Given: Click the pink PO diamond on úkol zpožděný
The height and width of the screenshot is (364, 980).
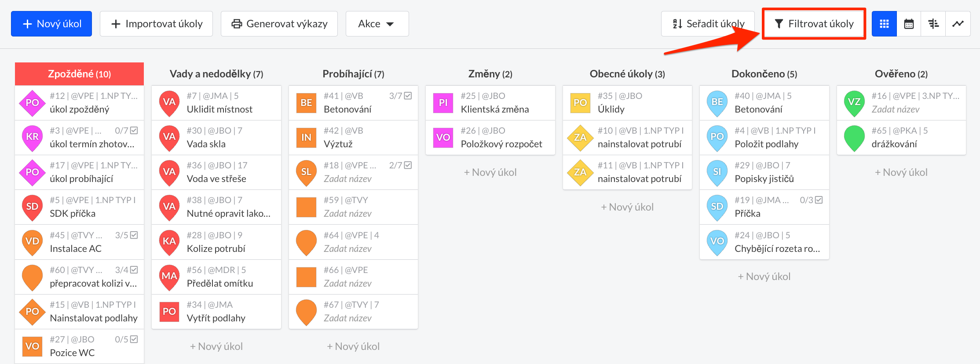Looking at the screenshot, I should (x=32, y=102).
